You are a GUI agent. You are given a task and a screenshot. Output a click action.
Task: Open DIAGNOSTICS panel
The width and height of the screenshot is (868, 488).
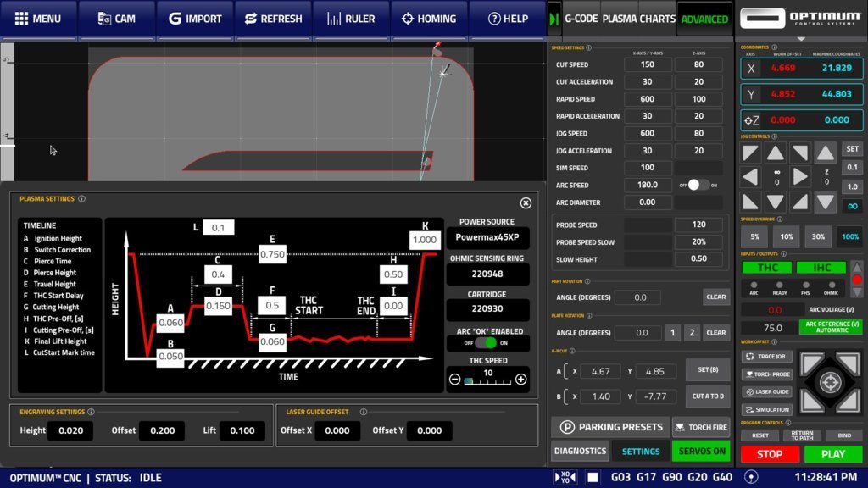click(580, 451)
